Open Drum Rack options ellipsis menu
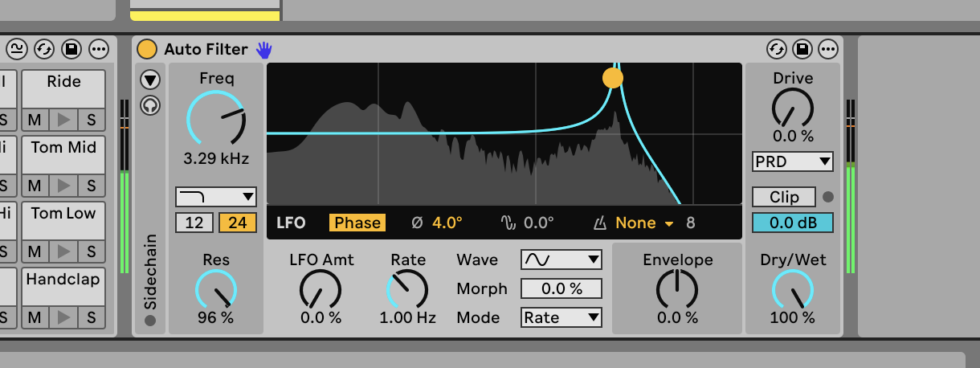Image resolution: width=980 pixels, height=368 pixels. tap(98, 49)
